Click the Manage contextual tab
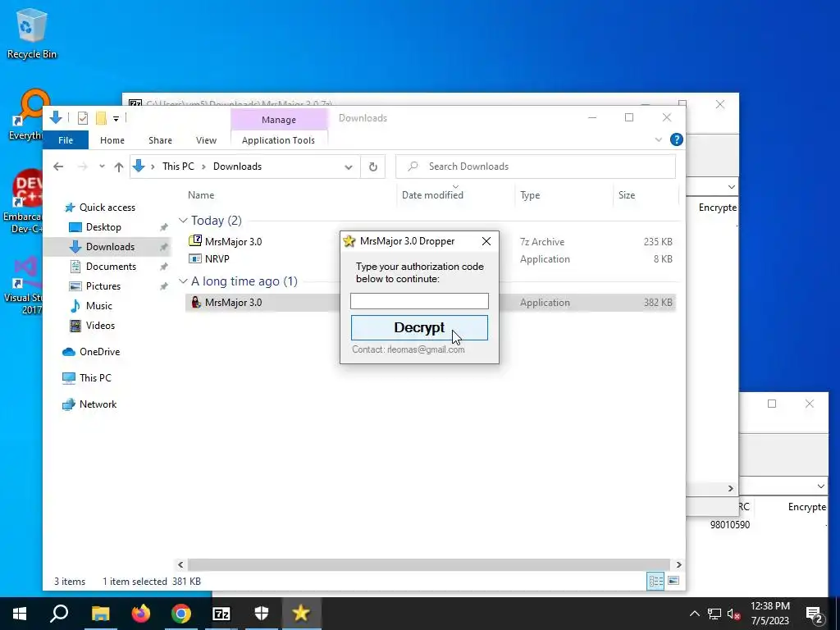The image size is (840, 630). coord(279,120)
